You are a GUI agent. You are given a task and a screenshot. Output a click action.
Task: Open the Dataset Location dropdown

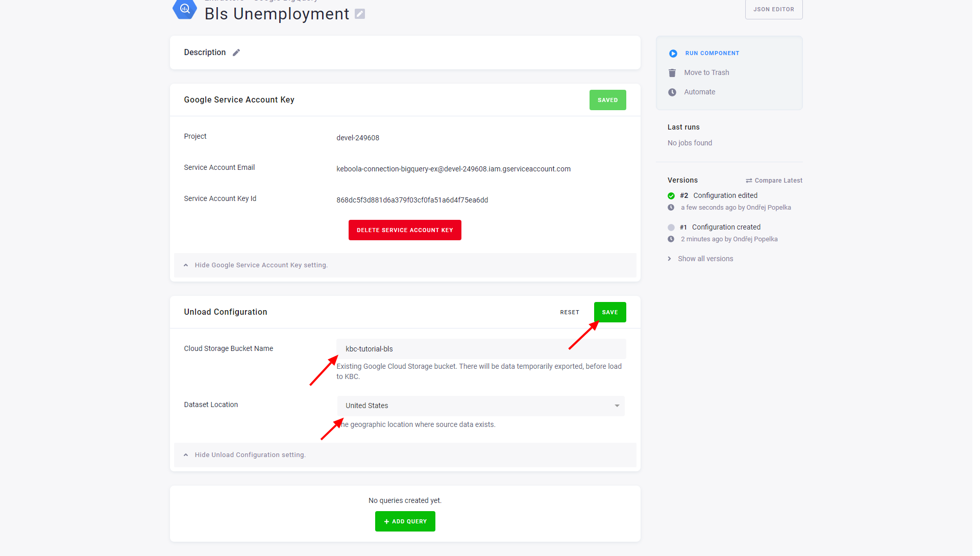point(481,406)
